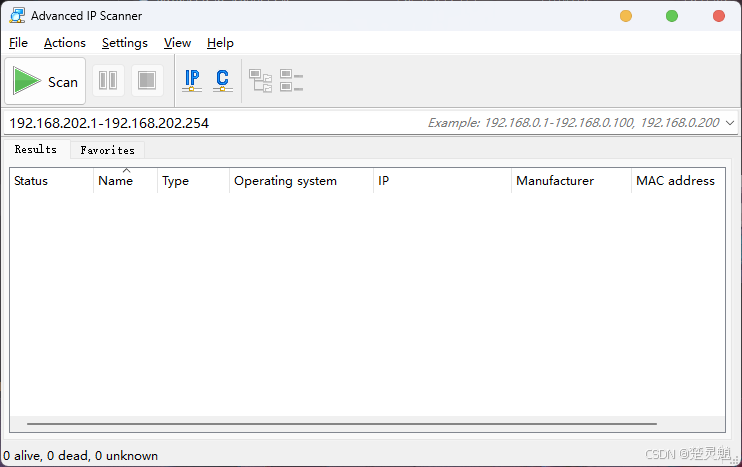Click the '0 alive, 0 dead, 0 unknown' status text
Screen dimensions: 742x467
pyautogui.click(x=80, y=456)
